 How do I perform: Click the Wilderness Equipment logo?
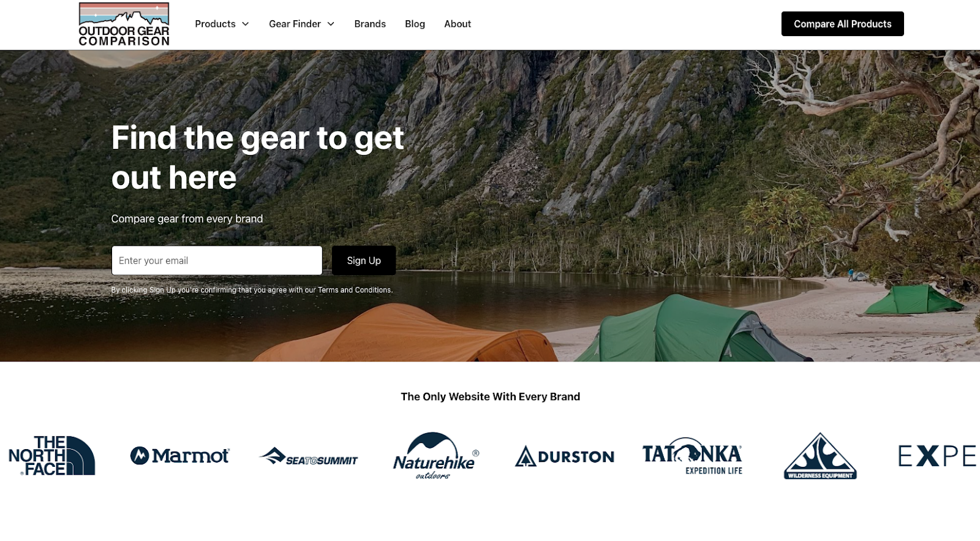click(x=820, y=456)
